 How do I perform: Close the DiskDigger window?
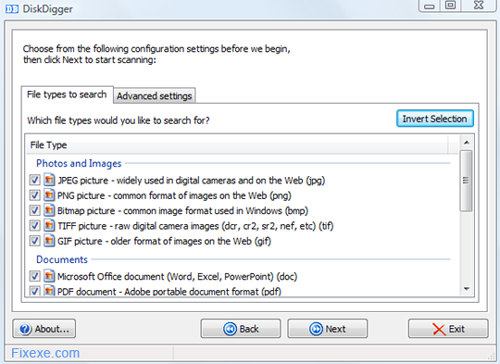pyautogui.click(x=479, y=5)
